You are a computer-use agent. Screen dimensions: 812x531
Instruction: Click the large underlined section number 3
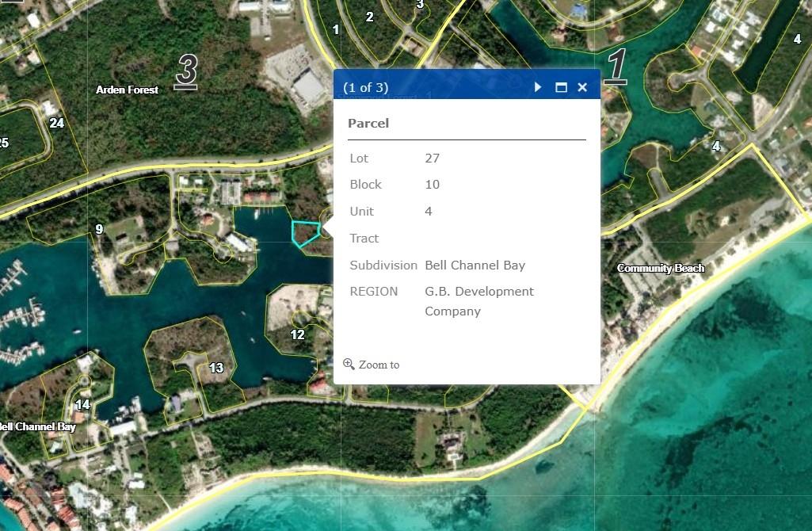point(186,70)
